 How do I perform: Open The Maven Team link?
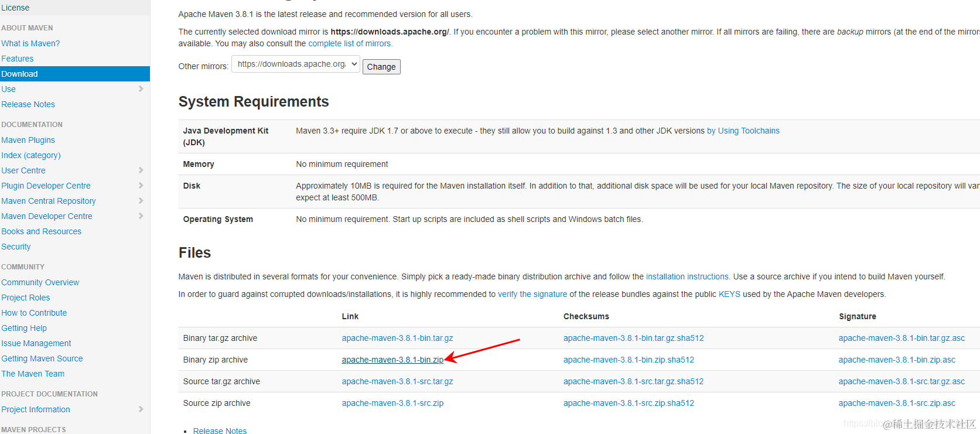[x=33, y=374]
